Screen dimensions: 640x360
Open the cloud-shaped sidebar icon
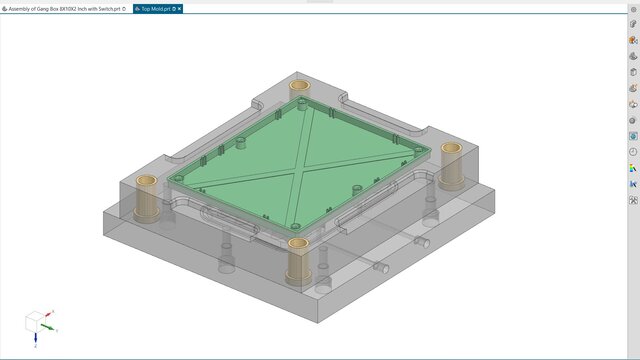pos(633,104)
